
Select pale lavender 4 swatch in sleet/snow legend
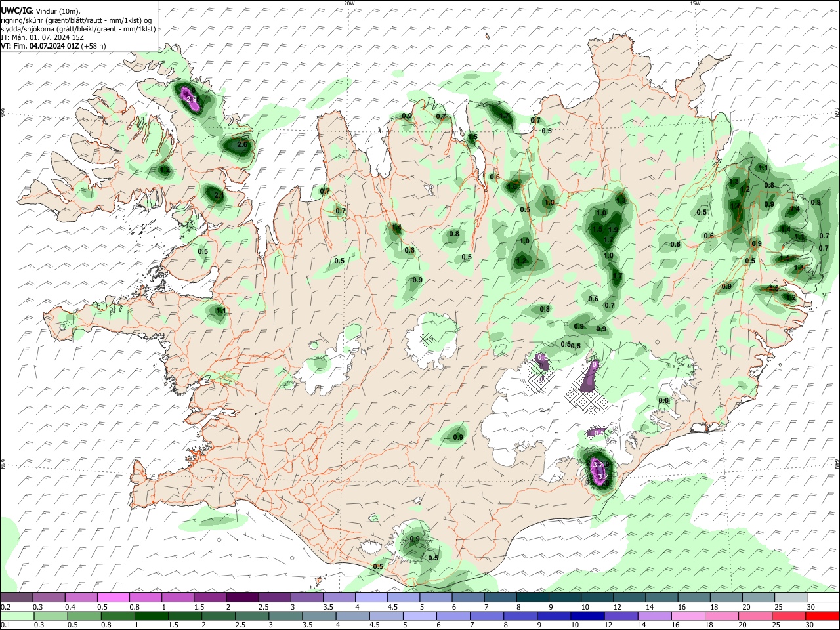tap(371, 597)
